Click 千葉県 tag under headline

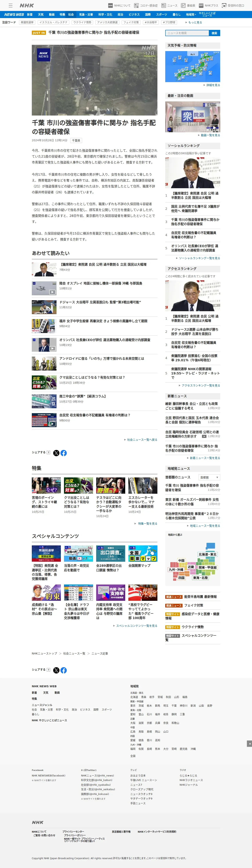point(76,140)
